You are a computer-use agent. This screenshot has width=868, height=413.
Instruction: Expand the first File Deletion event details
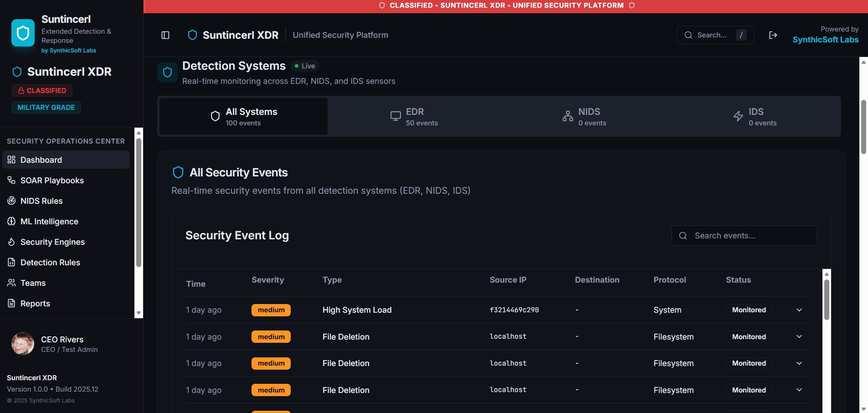[799, 336]
